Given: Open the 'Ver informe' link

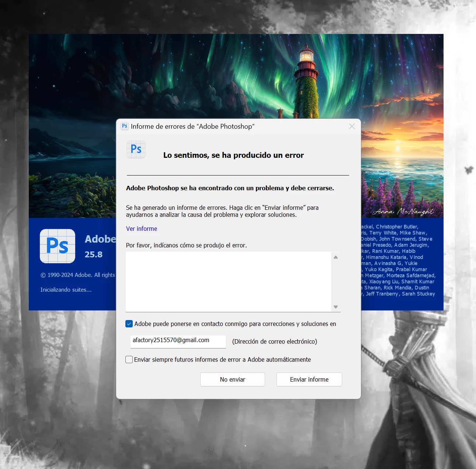Looking at the screenshot, I should click(142, 229).
